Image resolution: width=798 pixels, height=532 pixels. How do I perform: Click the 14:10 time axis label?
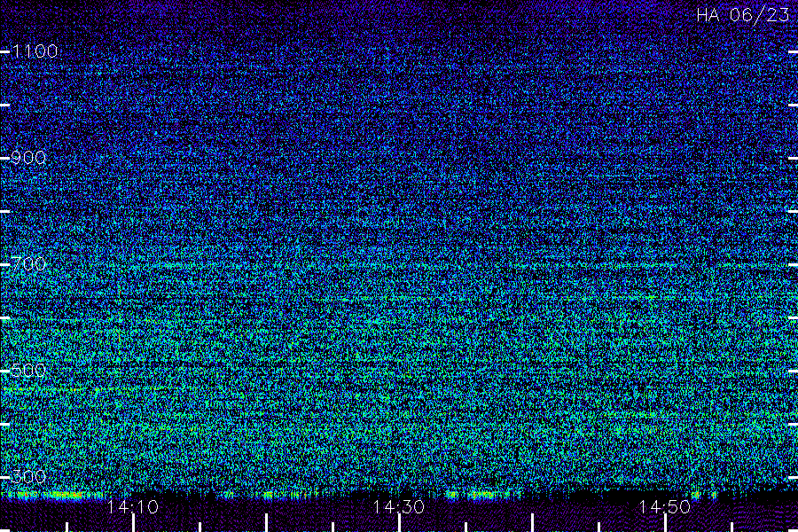132,507
